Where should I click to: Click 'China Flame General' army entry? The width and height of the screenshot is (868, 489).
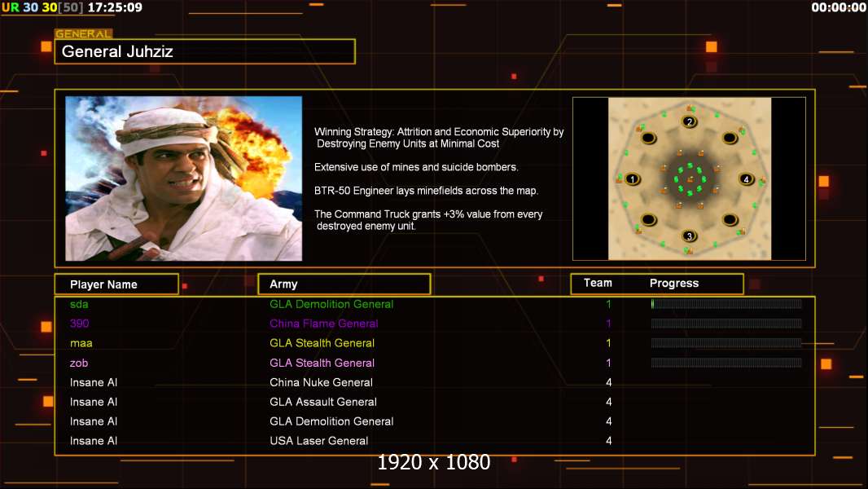pyautogui.click(x=324, y=324)
